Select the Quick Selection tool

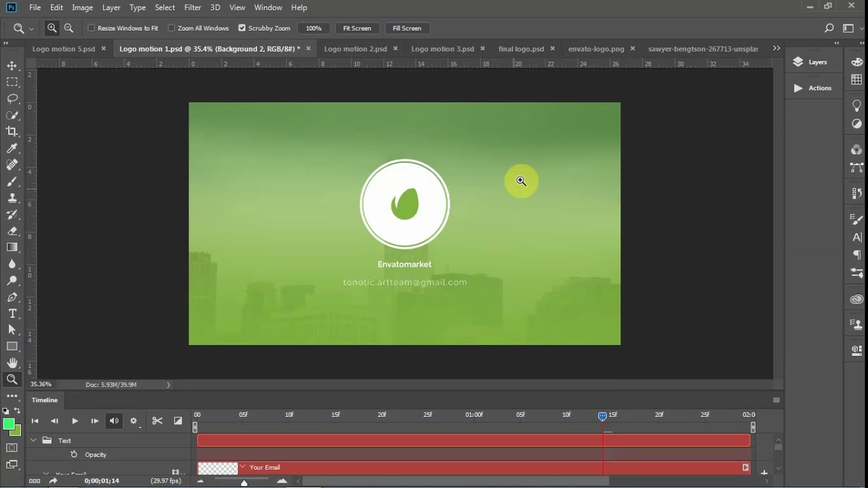[12, 115]
